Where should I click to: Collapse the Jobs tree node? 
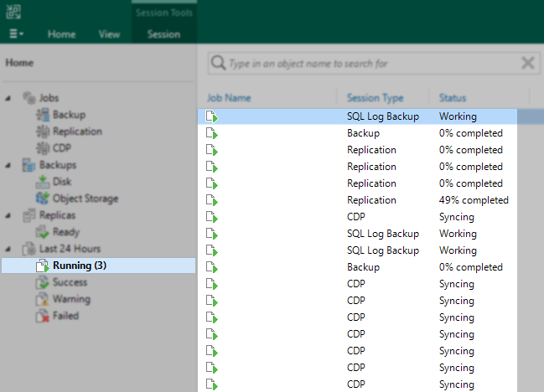tap(8, 99)
